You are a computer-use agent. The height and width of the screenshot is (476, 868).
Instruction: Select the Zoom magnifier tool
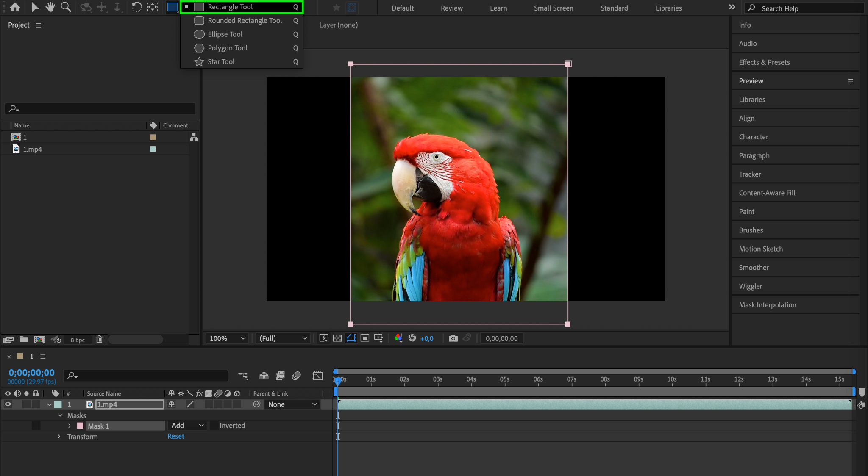pos(66,7)
